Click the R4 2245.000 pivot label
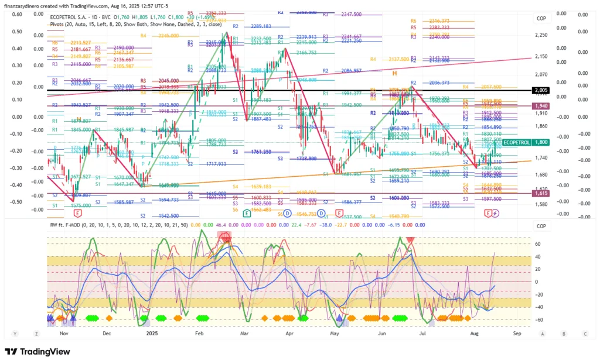This screenshot has width=600, height=364. (159, 36)
